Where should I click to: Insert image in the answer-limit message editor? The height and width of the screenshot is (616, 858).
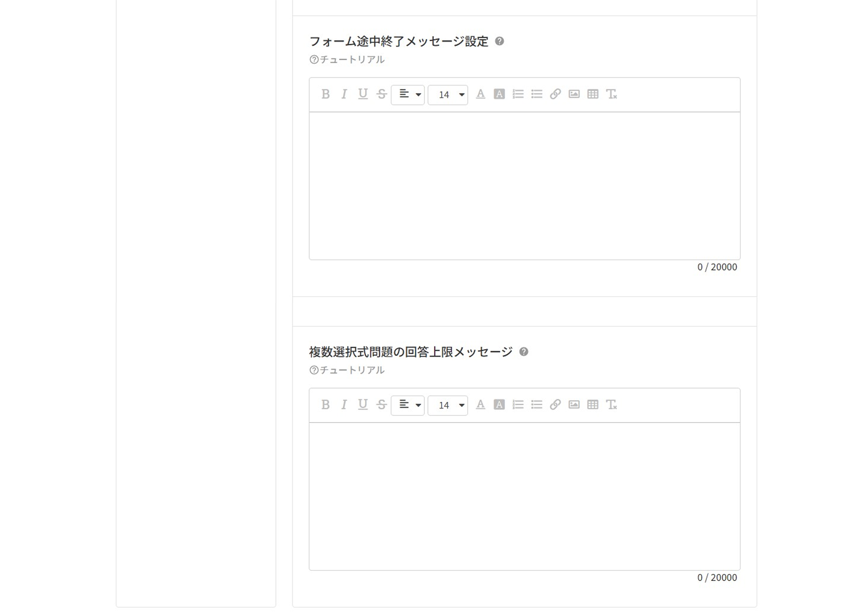coord(574,405)
